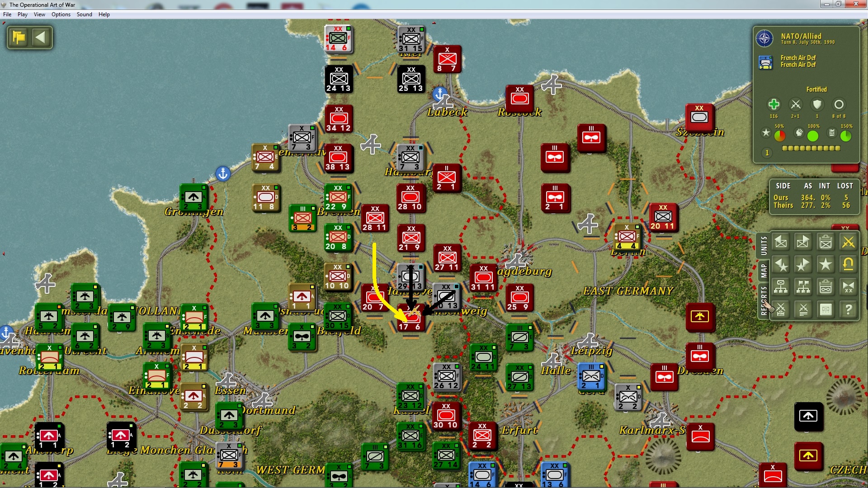Click the single star formation button

click(826, 264)
